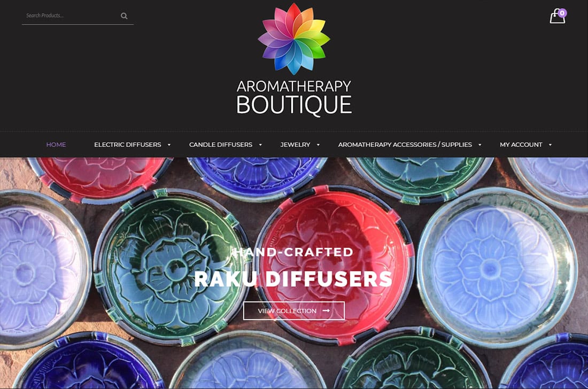
Task: Expand the Jewelry dropdown arrow
Action: (318, 145)
